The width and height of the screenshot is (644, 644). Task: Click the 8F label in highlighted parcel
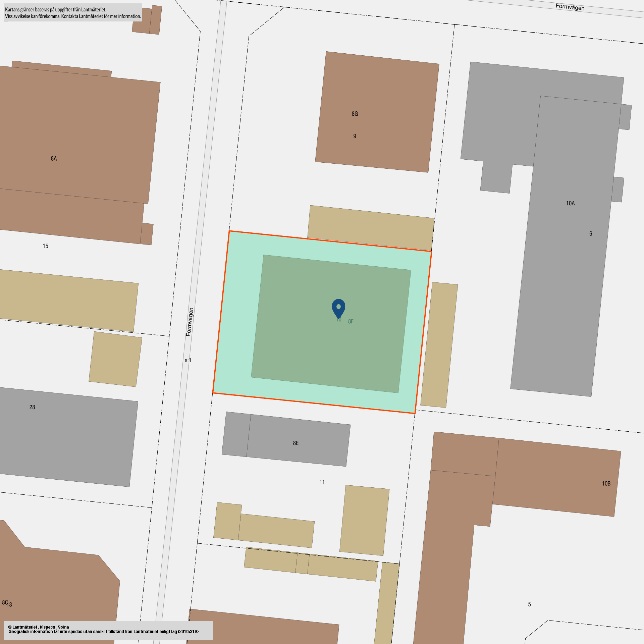351,321
